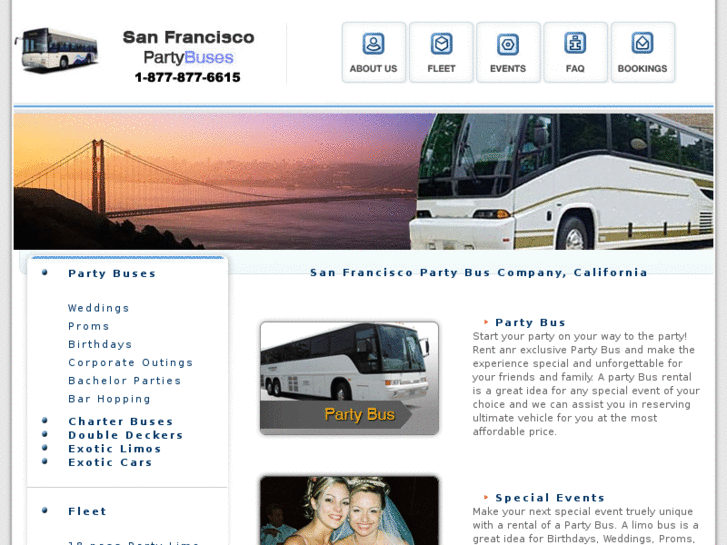Image resolution: width=727 pixels, height=545 pixels.
Task: Open the Double Deckers menu item
Action: (x=126, y=435)
